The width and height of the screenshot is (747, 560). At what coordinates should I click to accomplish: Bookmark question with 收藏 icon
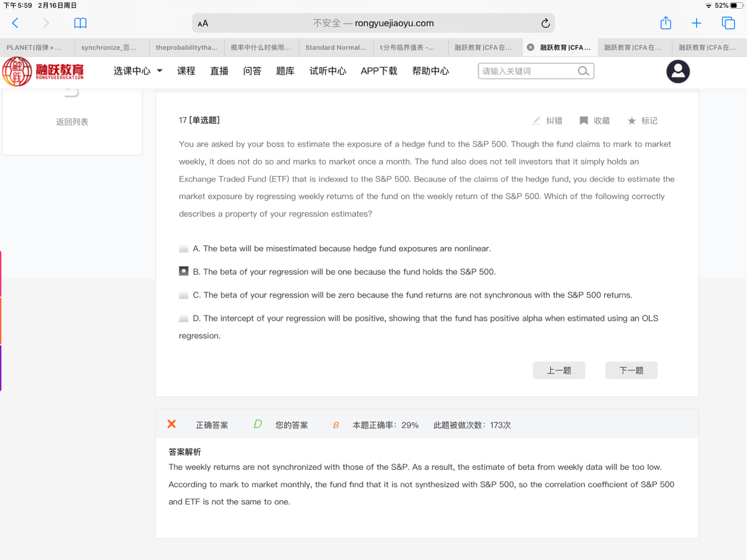(584, 121)
